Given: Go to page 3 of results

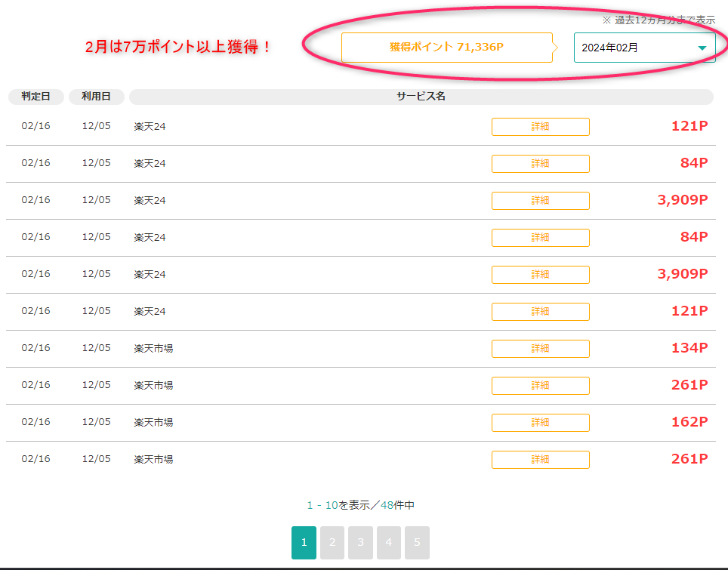Looking at the screenshot, I should click(360, 542).
